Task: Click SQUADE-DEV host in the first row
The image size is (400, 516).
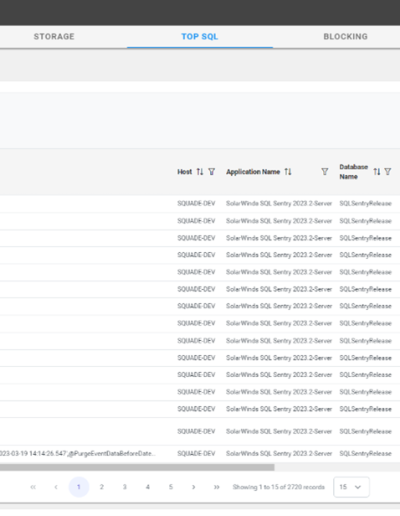Action: tap(196, 203)
